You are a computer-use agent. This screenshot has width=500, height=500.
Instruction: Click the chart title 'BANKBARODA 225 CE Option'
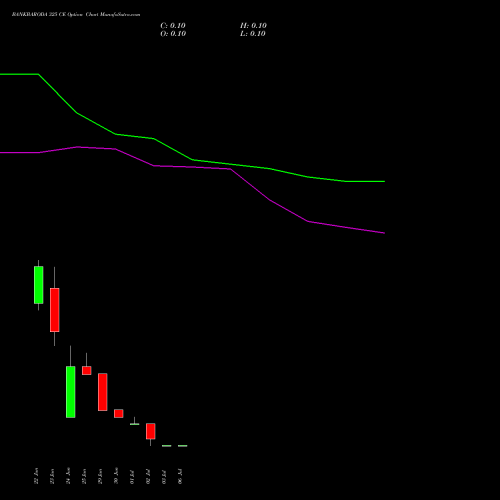point(47,15)
